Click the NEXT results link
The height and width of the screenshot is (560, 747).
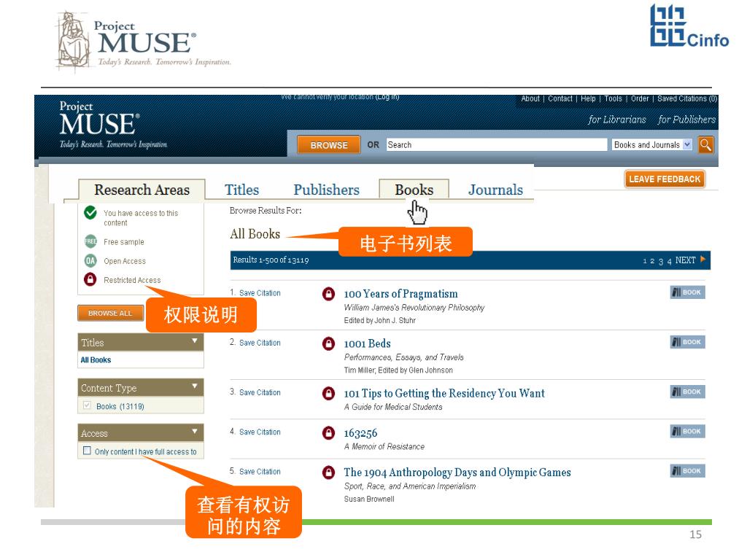(x=686, y=260)
